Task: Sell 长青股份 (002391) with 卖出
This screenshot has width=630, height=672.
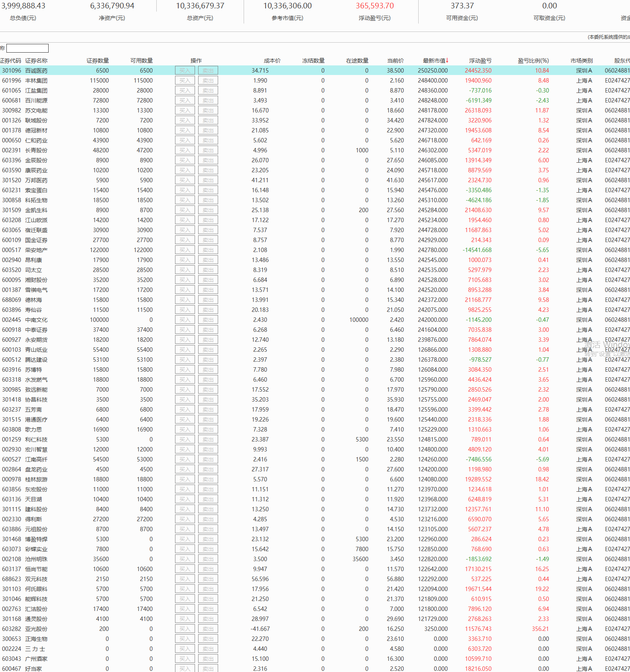Action: click(208, 150)
